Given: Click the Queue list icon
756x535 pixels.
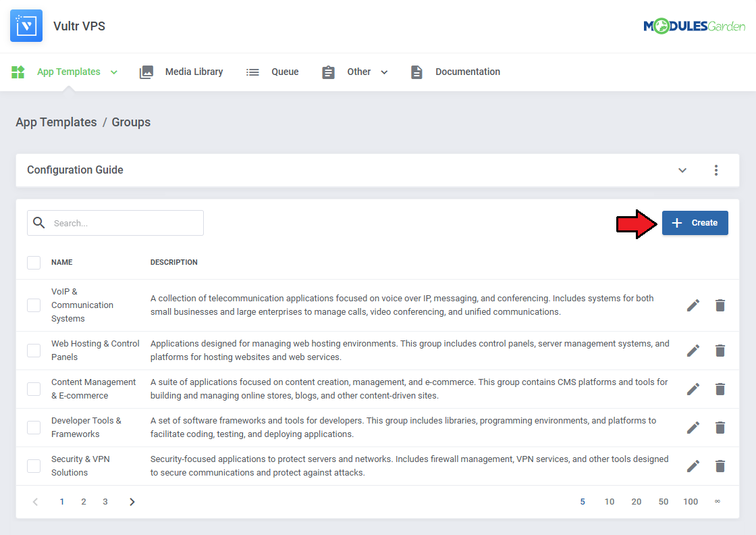Looking at the screenshot, I should [x=252, y=72].
